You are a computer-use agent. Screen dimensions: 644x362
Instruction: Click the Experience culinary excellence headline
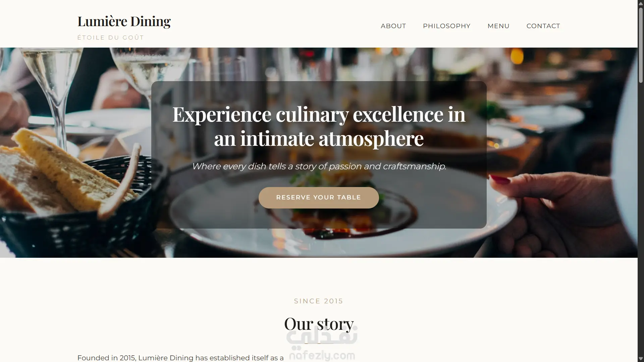(x=319, y=126)
